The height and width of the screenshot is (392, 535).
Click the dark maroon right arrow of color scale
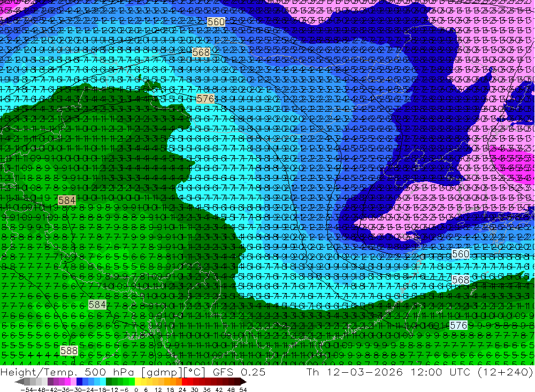[x=243, y=381]
